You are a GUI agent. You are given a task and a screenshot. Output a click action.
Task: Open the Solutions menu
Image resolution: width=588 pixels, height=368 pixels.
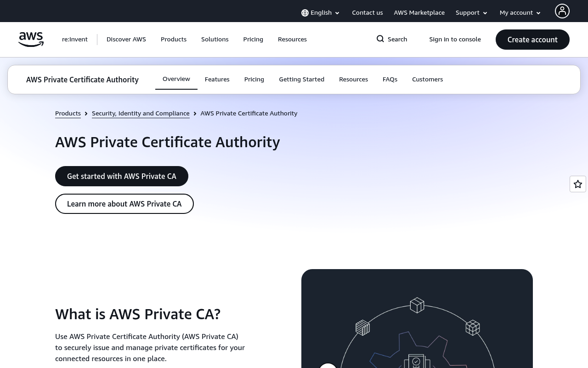pos(215,40)
